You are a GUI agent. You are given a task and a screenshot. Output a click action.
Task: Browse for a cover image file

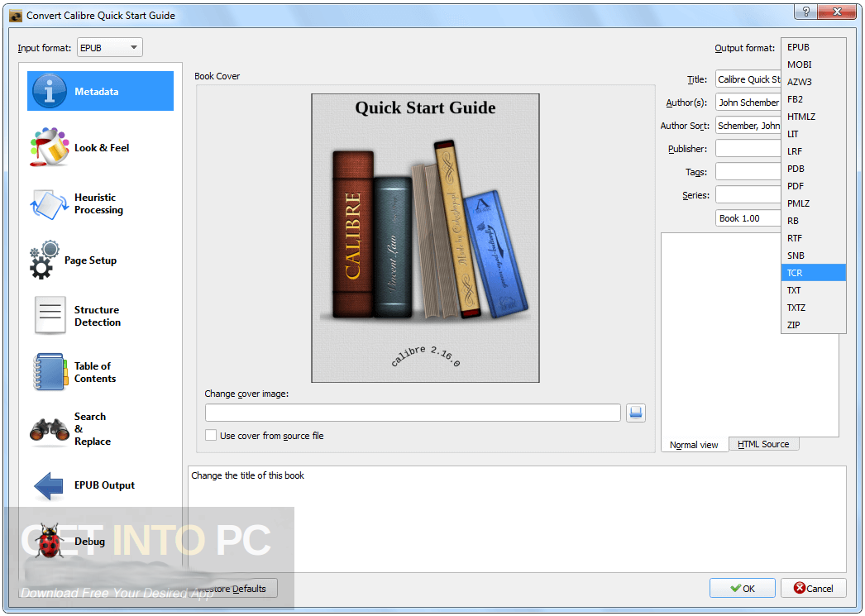(x=635, y=413)
